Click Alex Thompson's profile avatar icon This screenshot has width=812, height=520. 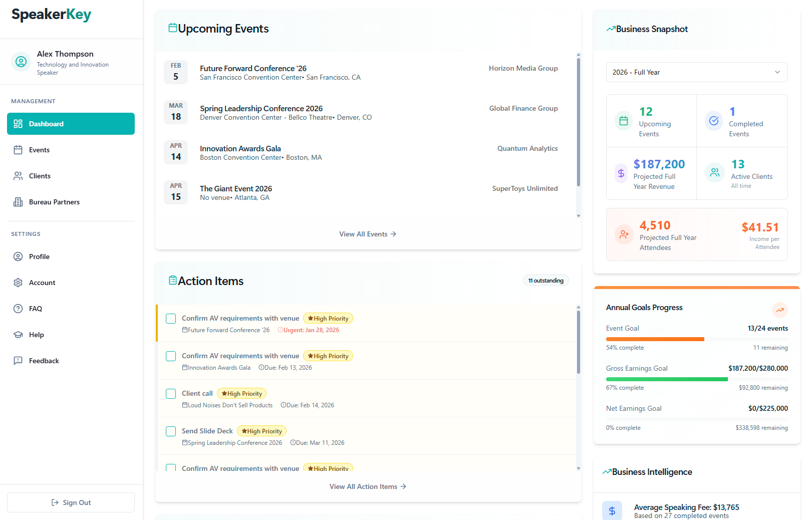[x=21, y=62]
